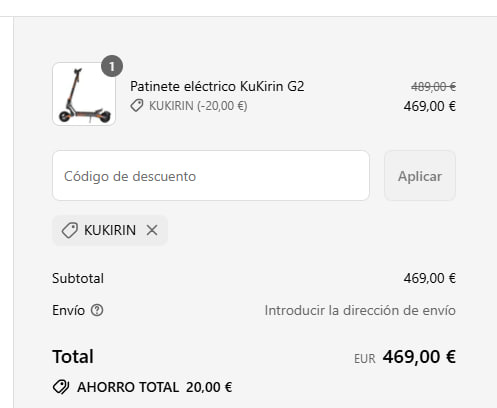Click the discounted item price 469,00 €
This screenshot has height=408, width=497.
tap(430, 106)
